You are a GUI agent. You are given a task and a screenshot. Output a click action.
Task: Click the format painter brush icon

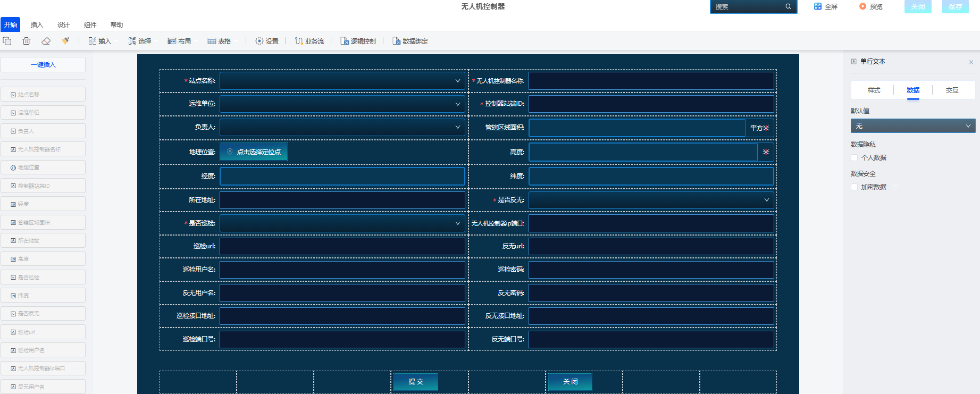65,41
